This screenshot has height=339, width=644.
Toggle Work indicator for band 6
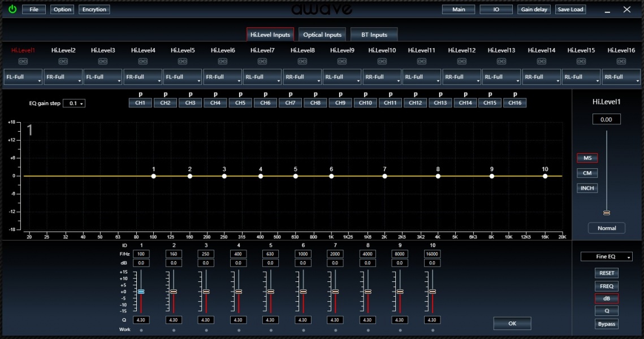pyautogui.click(x=304, y=330)
